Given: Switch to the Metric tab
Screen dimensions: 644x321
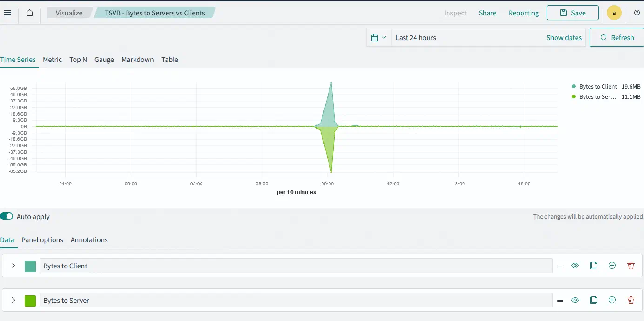Looking at the screenshot, I should click(52, 60).
